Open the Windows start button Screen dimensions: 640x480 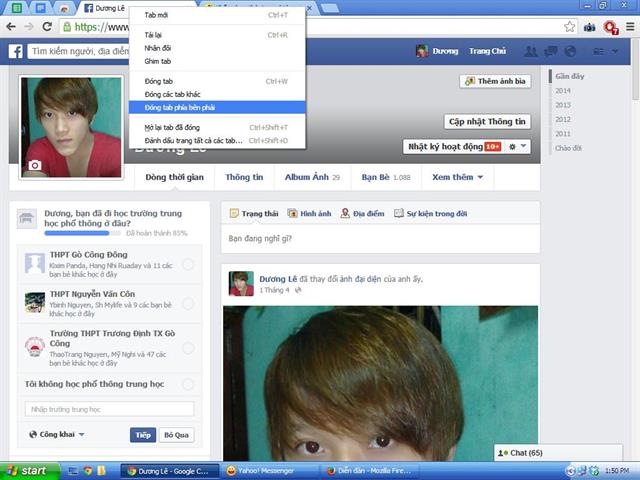30,471
